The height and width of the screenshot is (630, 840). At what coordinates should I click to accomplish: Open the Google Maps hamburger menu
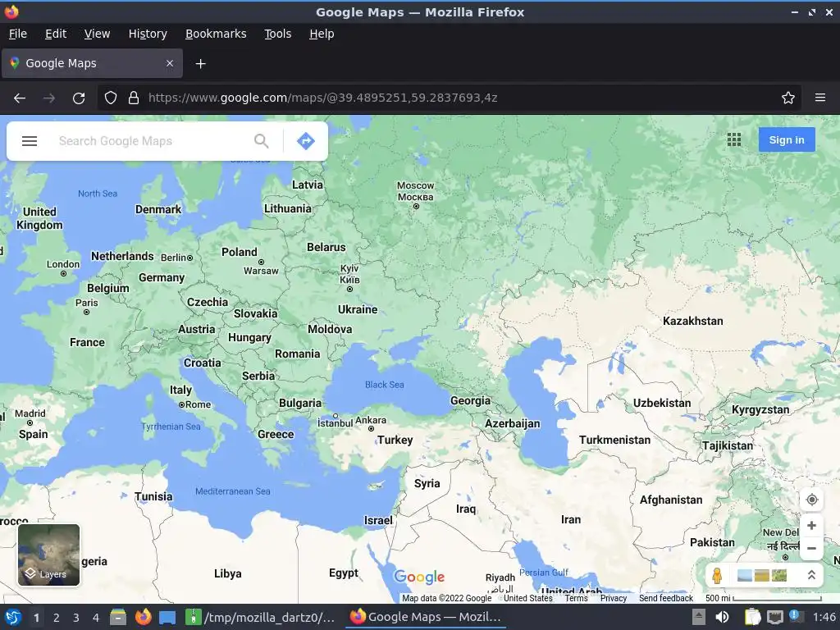(x=30, y=141)
